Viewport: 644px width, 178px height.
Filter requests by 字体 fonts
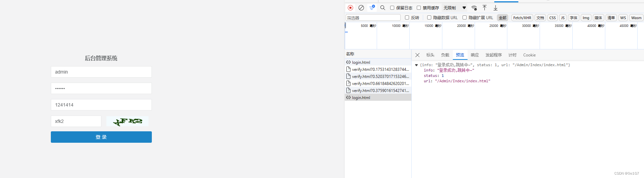pos(574,18)
